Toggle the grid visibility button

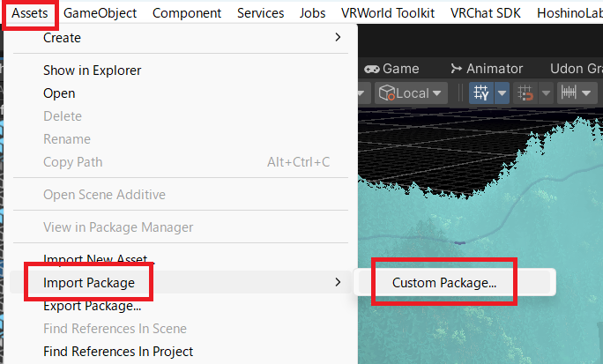click(x=480, y=93)
